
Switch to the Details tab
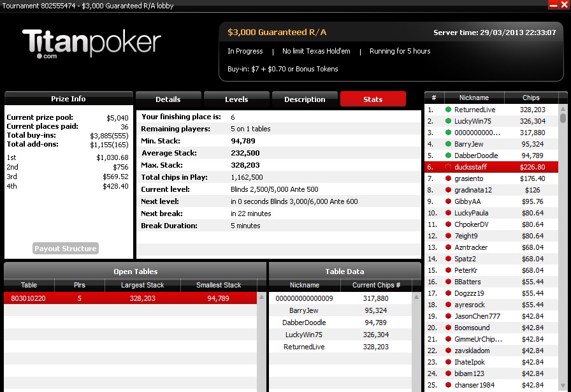[x=168, y=99]
